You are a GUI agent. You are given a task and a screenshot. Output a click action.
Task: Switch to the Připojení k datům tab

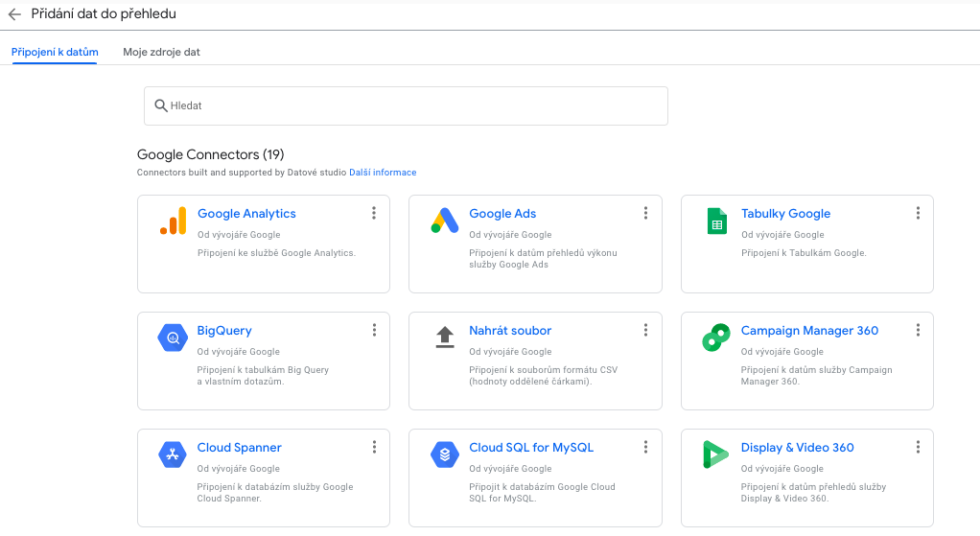click(55, 52)
